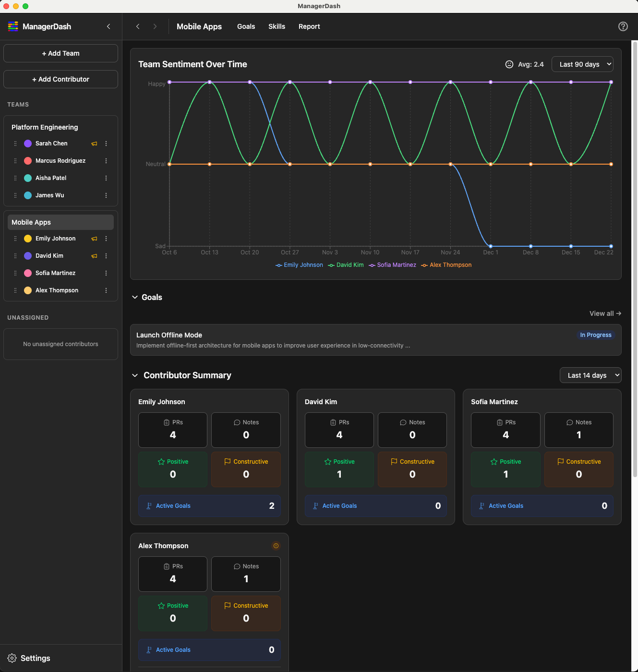The image size is (638, 672).
Task: Click the megaphone icon next to Emily Johnson
Action: [x=94, y=239]
